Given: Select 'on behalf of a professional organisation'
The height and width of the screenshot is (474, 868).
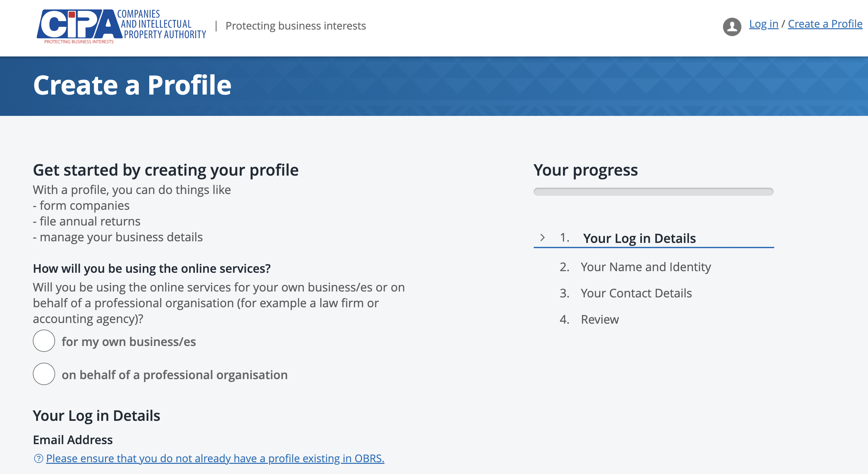Looking at the screenshot, I should [44, 374].
